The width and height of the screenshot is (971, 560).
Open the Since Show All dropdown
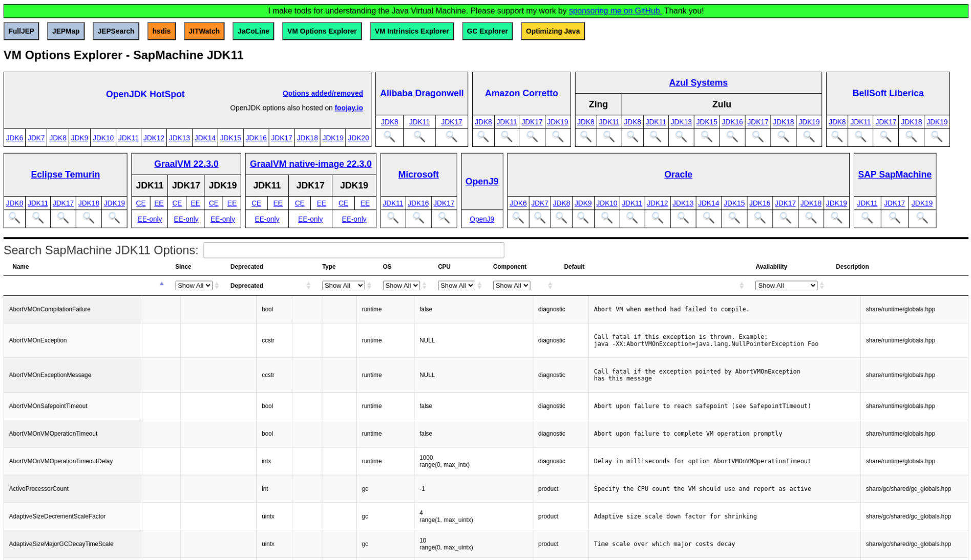pyautogui.click(x=194, y=286)
